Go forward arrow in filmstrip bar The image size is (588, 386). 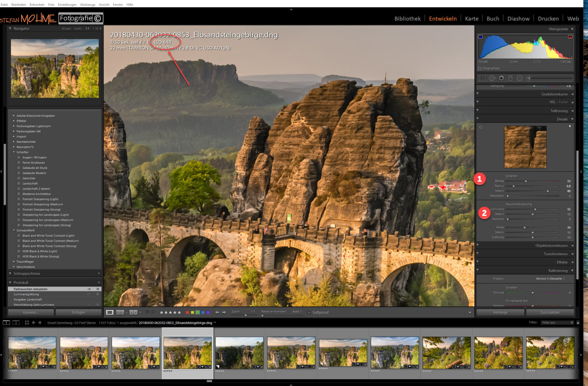point(40,323)
